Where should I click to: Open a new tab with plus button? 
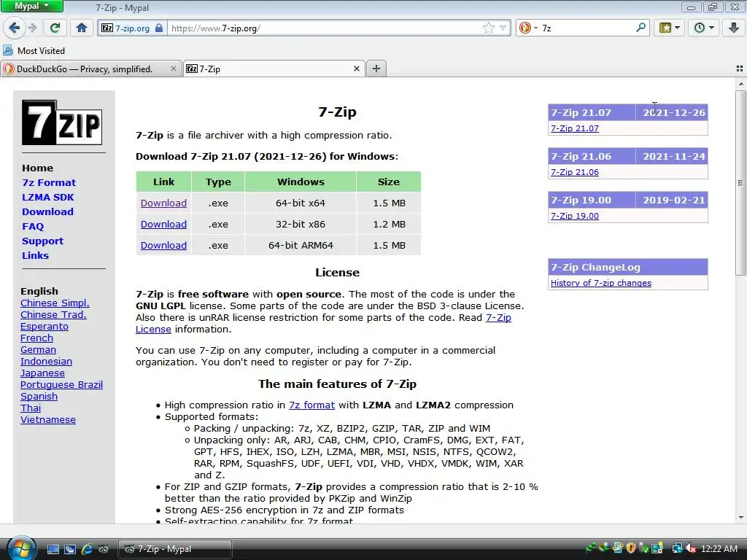click(x=376, y=69)
